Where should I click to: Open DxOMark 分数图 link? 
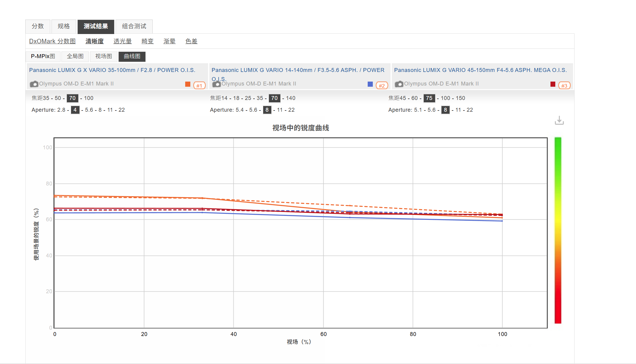coord(52,41)
